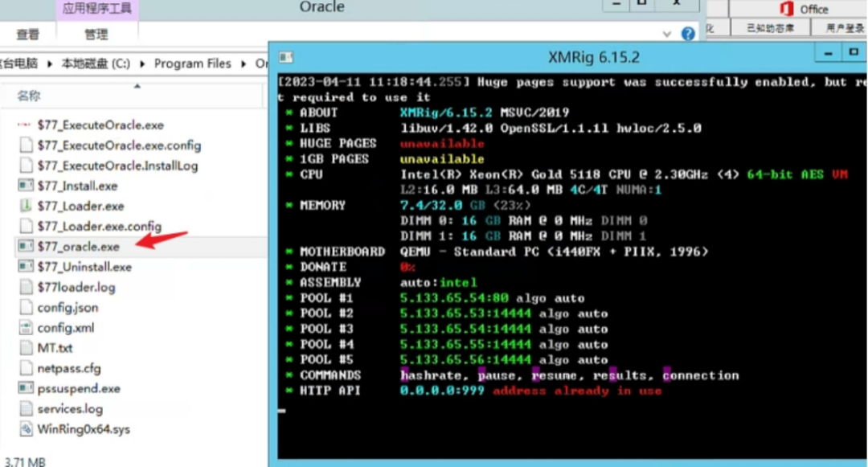The width and height of the screenshot is (868, 467).
Task: Click the MEMORY value 7.4/32.0
Action: click(x=431, y=205)
